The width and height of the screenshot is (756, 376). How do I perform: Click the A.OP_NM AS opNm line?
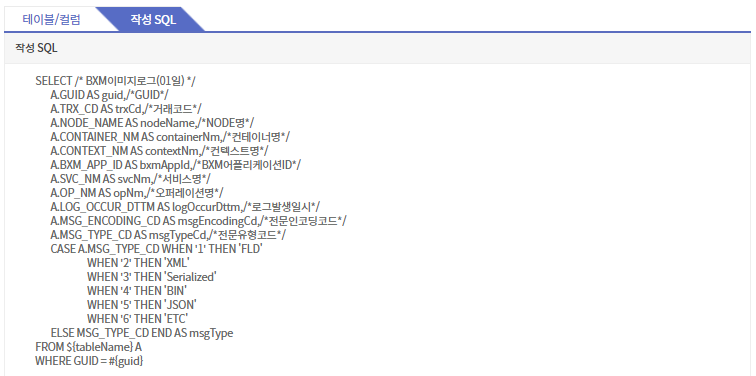[137, 193]
